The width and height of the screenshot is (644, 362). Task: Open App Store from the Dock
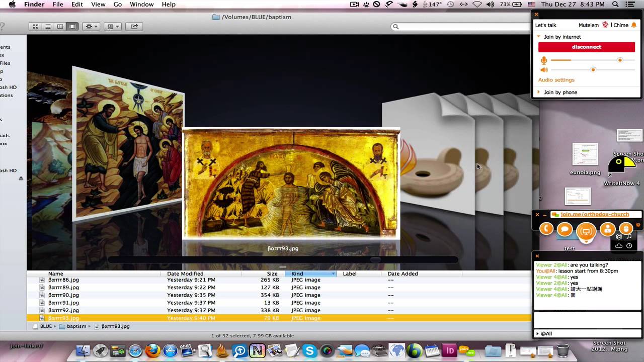pos(170,351)
